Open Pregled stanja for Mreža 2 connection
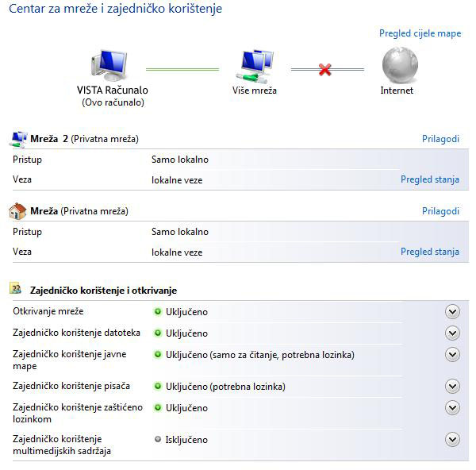 (429, 179)
